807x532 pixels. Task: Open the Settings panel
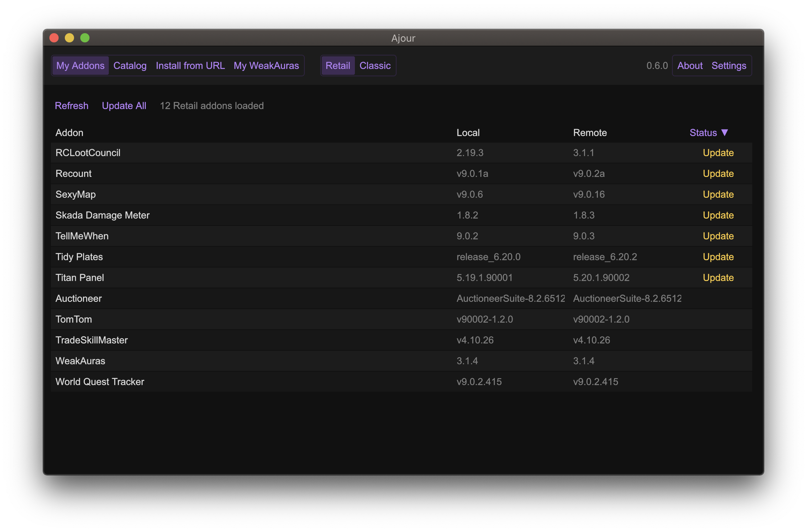pos(729,66)
